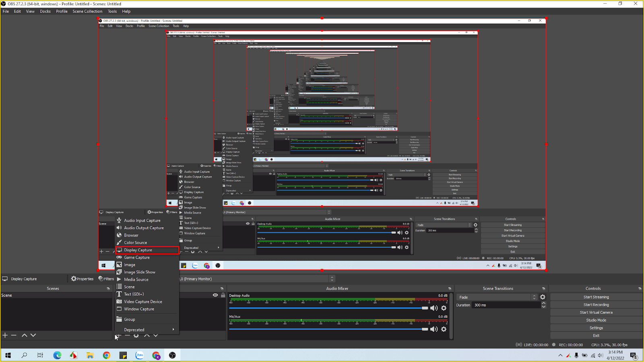644x362 pixels.
Task: Add a new scene with the Scenes plus icon
Action: [x=5, y=335]
